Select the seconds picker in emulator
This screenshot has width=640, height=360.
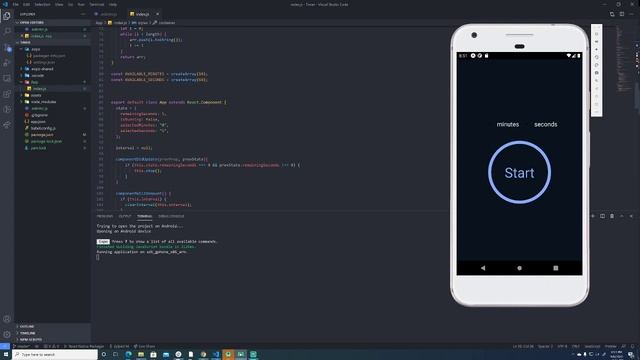[546, 124]
